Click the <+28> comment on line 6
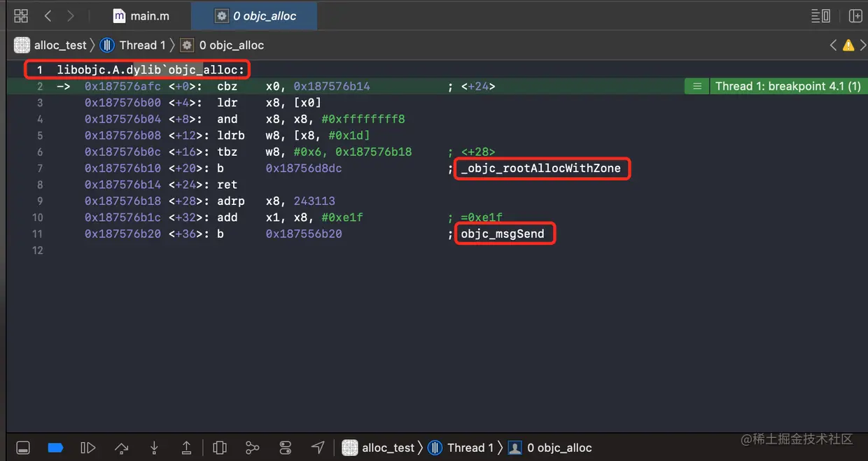Viewport: 868px width, 461px height. click(478, 152)
